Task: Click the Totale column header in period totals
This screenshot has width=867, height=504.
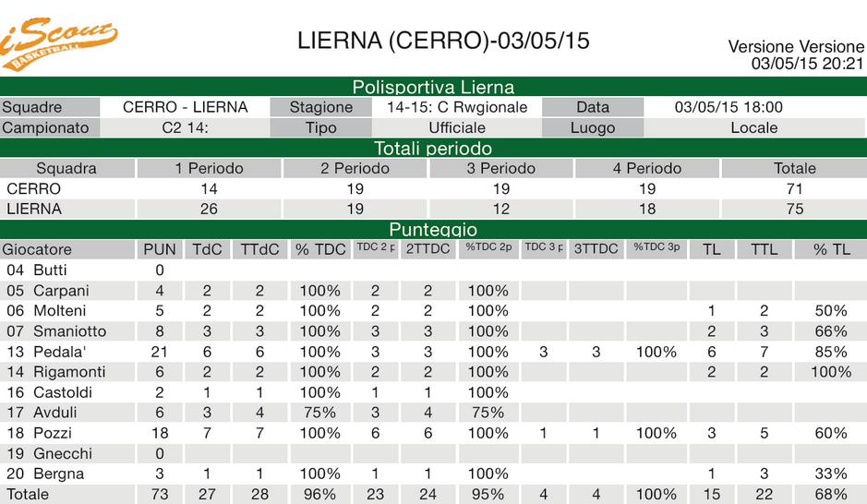Action: click(794, 168)
